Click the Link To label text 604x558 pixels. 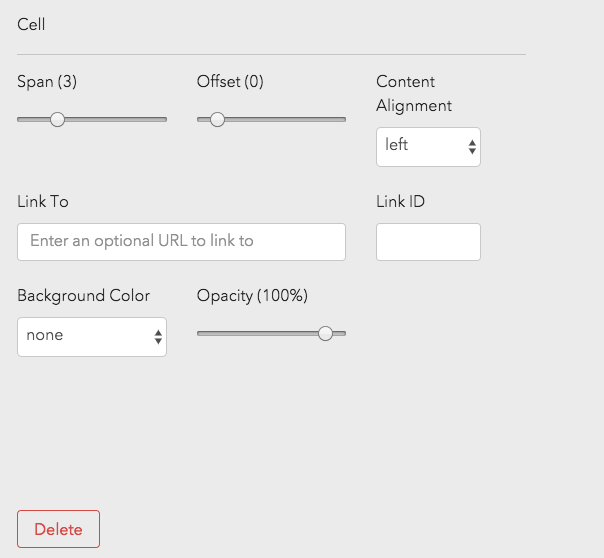[43, 201]
